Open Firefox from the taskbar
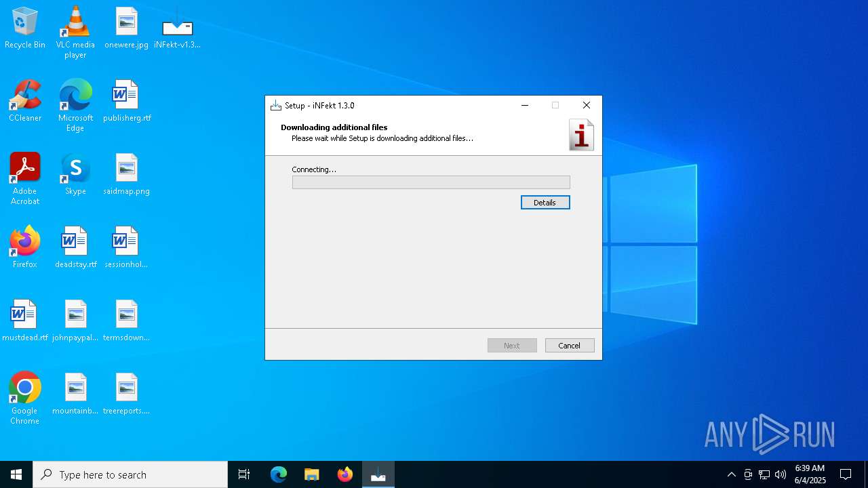 coord(345,474)
